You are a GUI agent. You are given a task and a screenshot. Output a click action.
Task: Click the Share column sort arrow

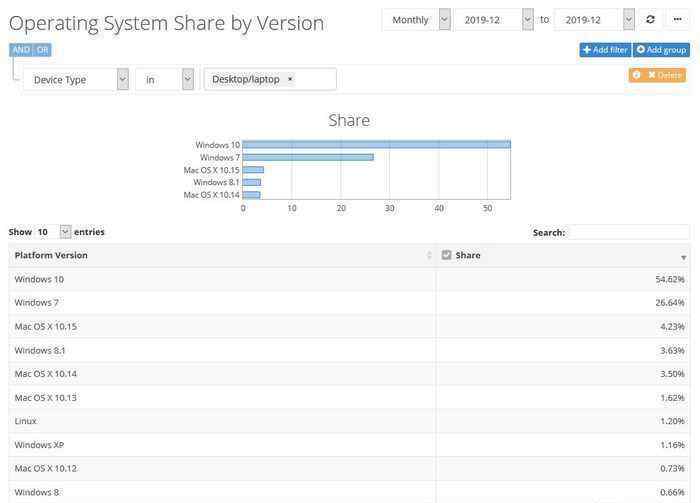683,257
